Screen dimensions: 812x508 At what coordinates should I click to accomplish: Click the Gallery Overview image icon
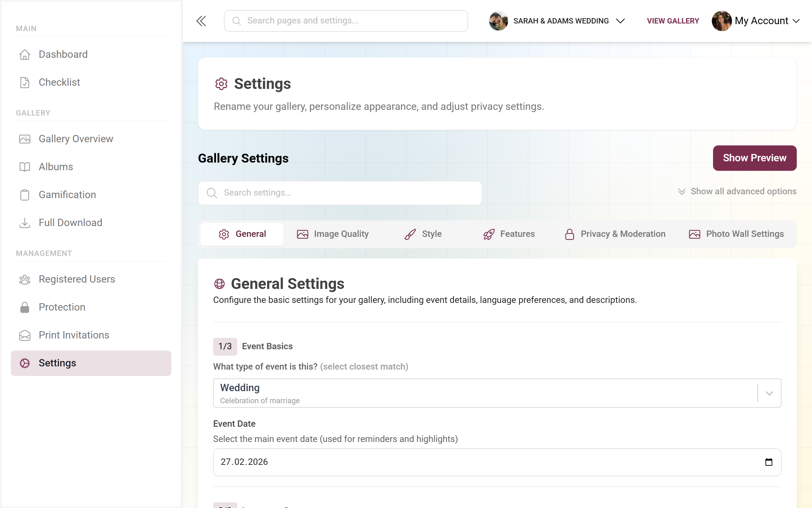pos(24,139)
